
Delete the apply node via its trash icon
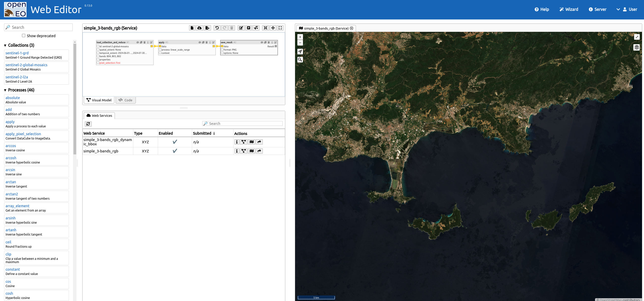point(207,42)
